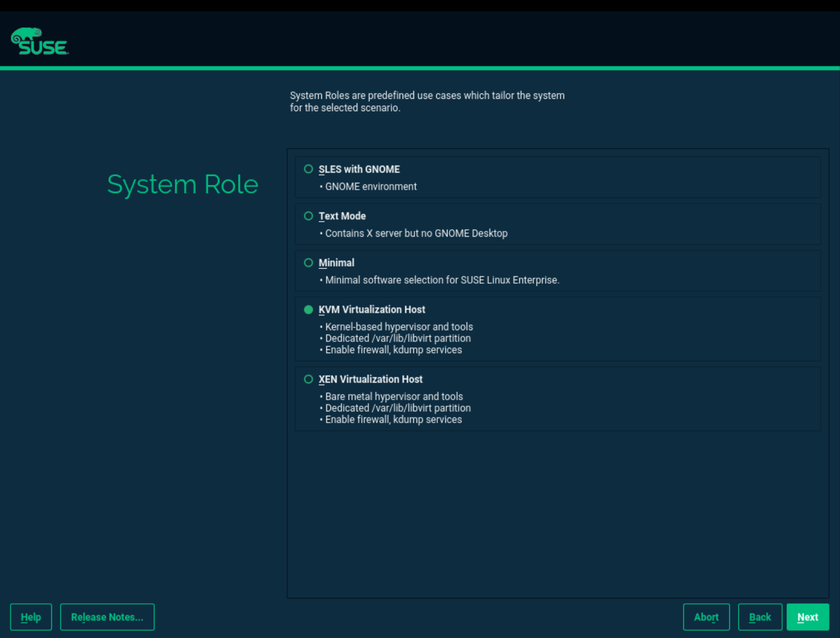Image resolution: width=840 pixels, height=638 pixels.
Task: Go Back to the previous step
Action: click(760, 617)
